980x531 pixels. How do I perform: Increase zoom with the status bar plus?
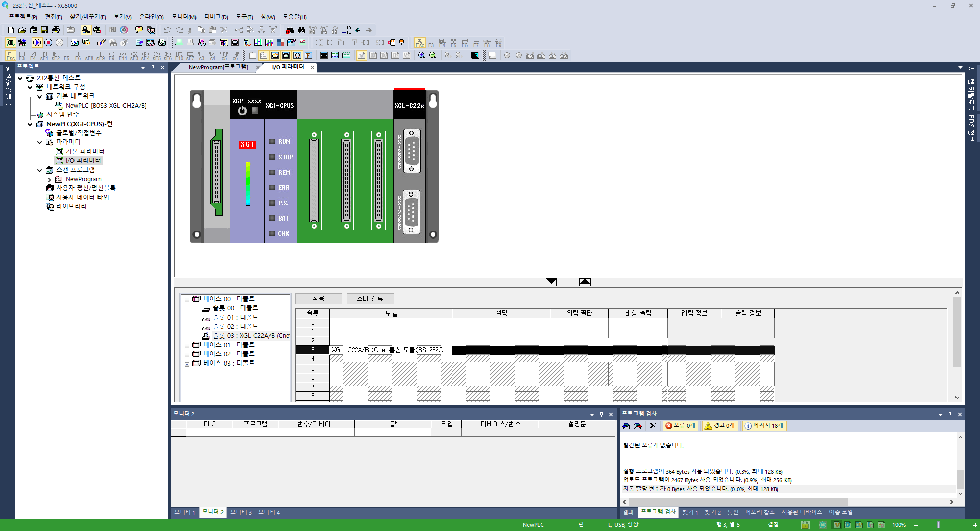pyautogui.click(x=975, y=525)
